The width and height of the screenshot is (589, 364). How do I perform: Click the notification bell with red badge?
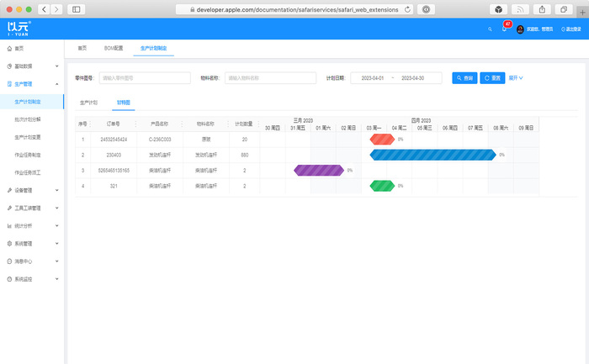click(505, 29)
